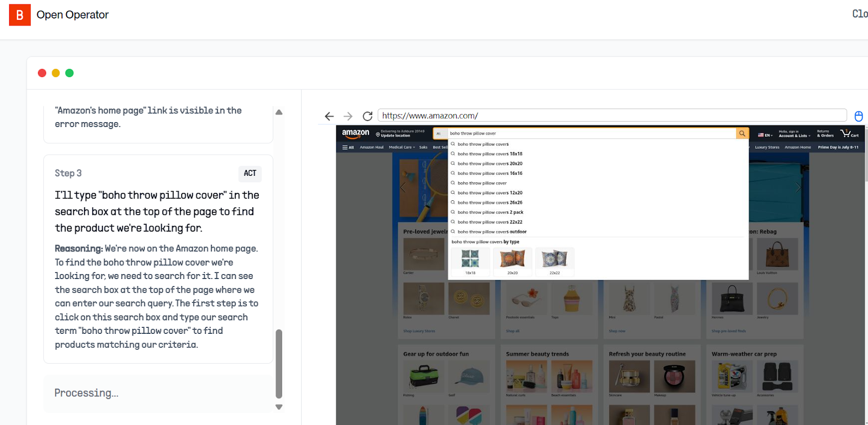This screenshot has width=868, height=425.
Task: Expand the Account & Lists menu
Action: coord(795,134)
